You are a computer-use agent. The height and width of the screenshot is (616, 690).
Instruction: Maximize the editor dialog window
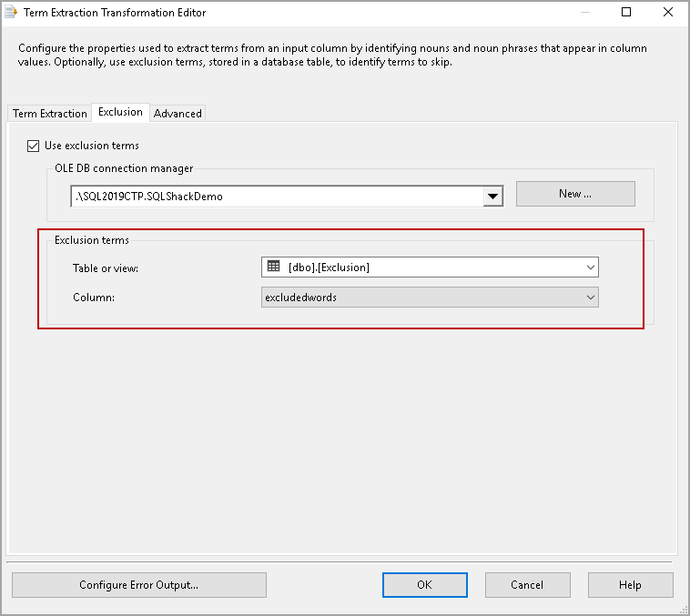[x=626, y=13]
